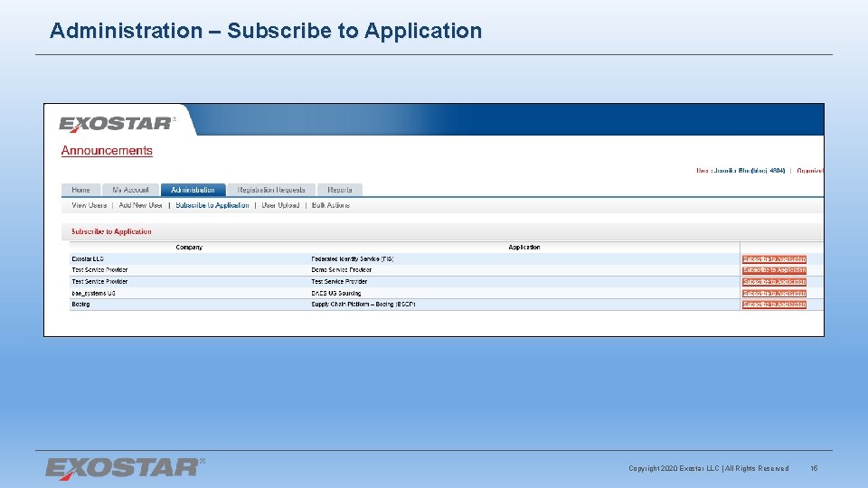Subscribe to Supply Chain Platform – Boeing
The width and height of the screenshot is (868, 488).
click(774, 305)
